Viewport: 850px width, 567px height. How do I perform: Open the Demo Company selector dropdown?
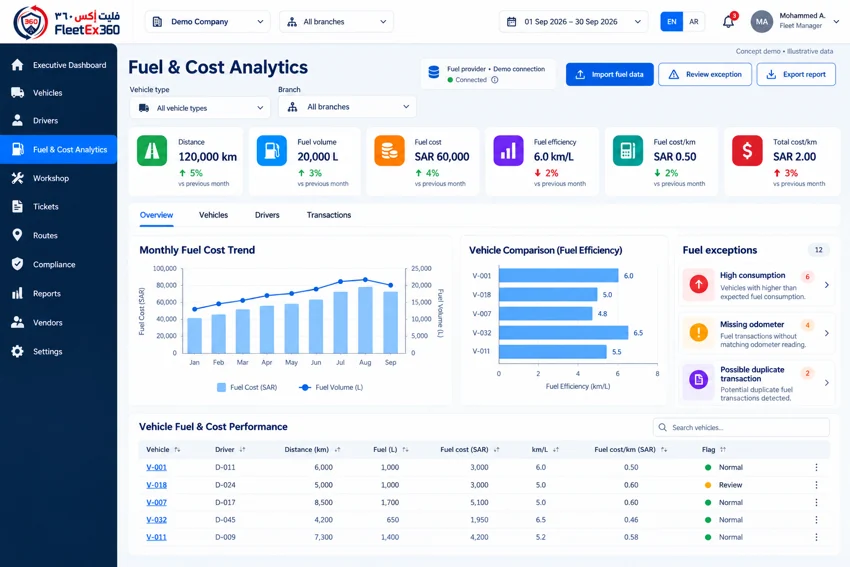coord(208,22)
